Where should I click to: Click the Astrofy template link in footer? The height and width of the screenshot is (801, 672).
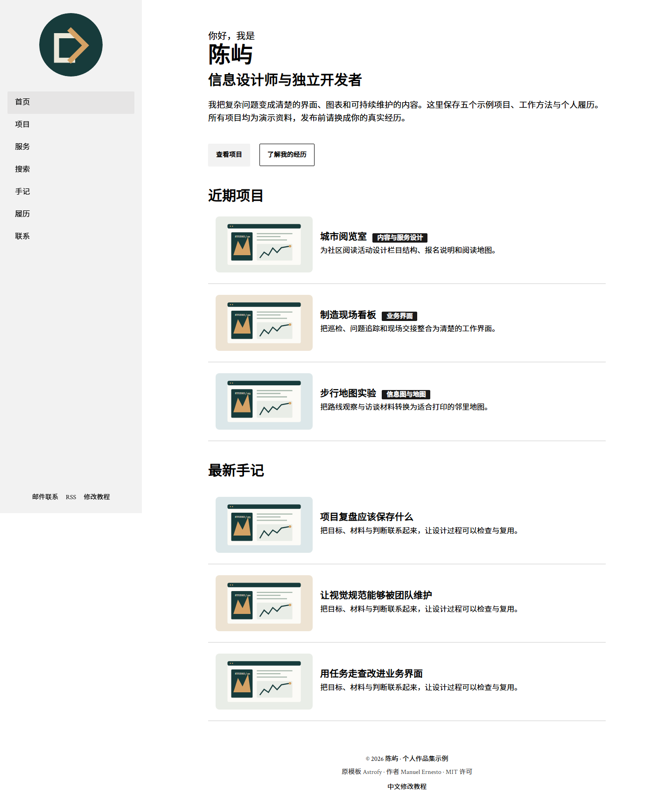coord(372,772)
